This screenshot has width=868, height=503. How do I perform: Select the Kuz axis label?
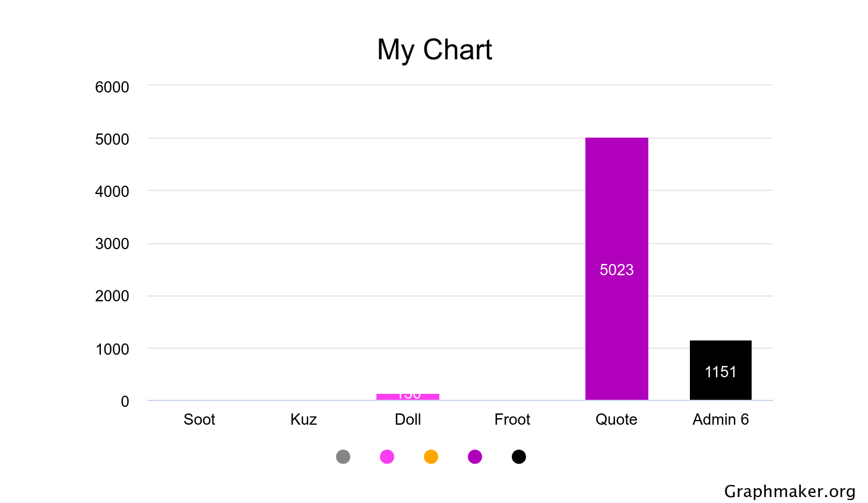pos(303,419)
